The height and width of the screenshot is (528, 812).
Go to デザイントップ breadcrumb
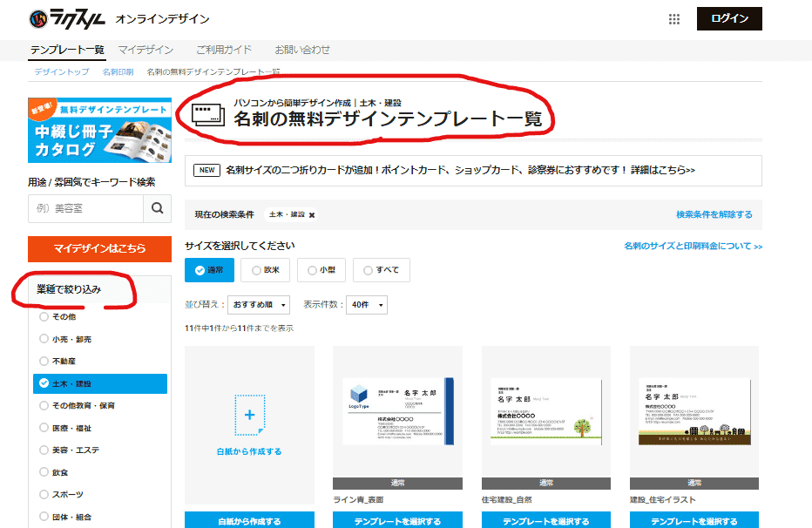[62, 72]
